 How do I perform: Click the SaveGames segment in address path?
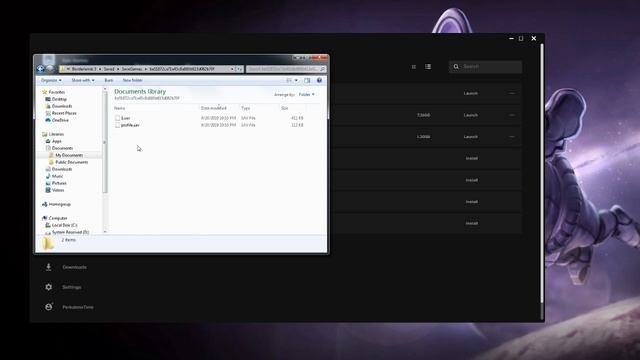132,69
